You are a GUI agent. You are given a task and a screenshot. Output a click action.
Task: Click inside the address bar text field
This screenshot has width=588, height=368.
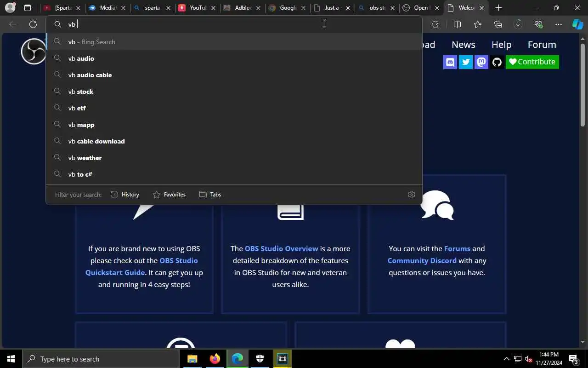point(234,24)
